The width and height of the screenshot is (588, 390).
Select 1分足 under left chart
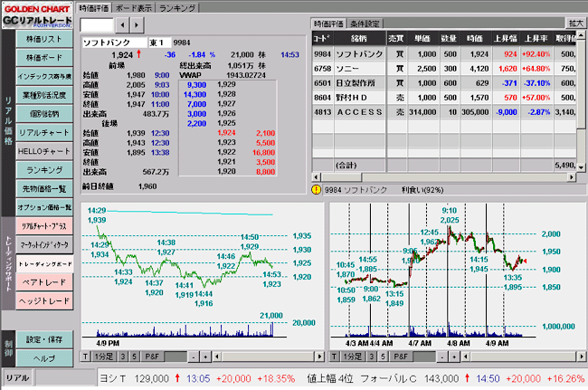click(x=104, y=357)
